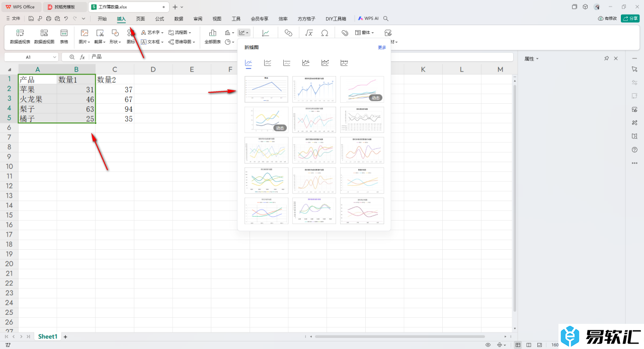Open the more options dots in right sidebar

pyautogui.click(x=634, y=163)
